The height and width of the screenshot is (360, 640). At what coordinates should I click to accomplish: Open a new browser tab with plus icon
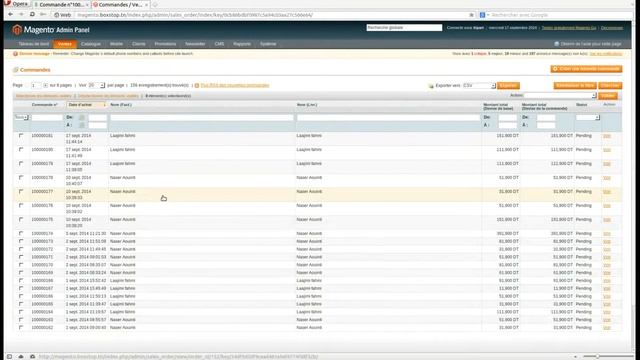[x=155, y=4]
